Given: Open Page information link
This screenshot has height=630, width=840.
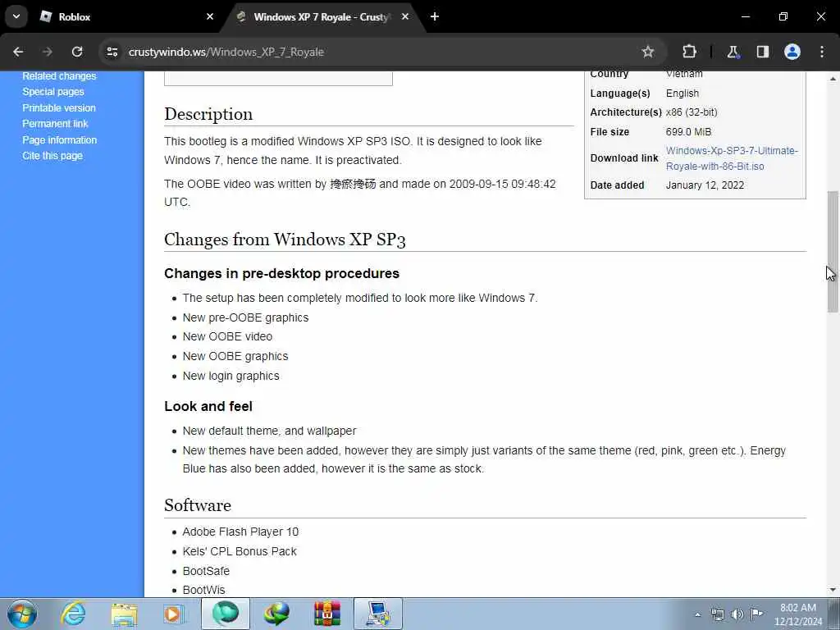Looking at the screenshot, I should [59, 139].
